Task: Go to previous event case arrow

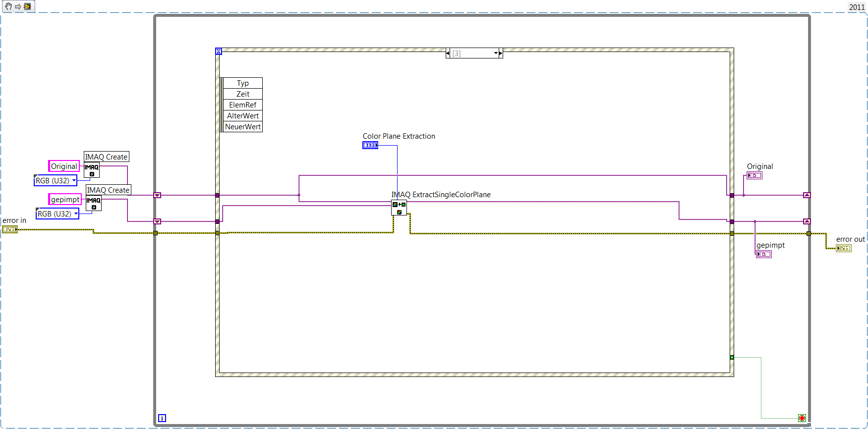Action: click(x=448, y=53)
